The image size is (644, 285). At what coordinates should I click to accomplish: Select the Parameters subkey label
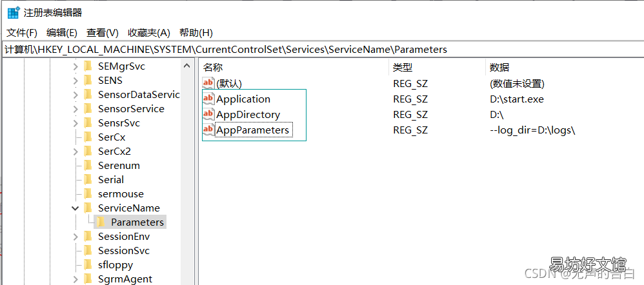pos(137,222)
